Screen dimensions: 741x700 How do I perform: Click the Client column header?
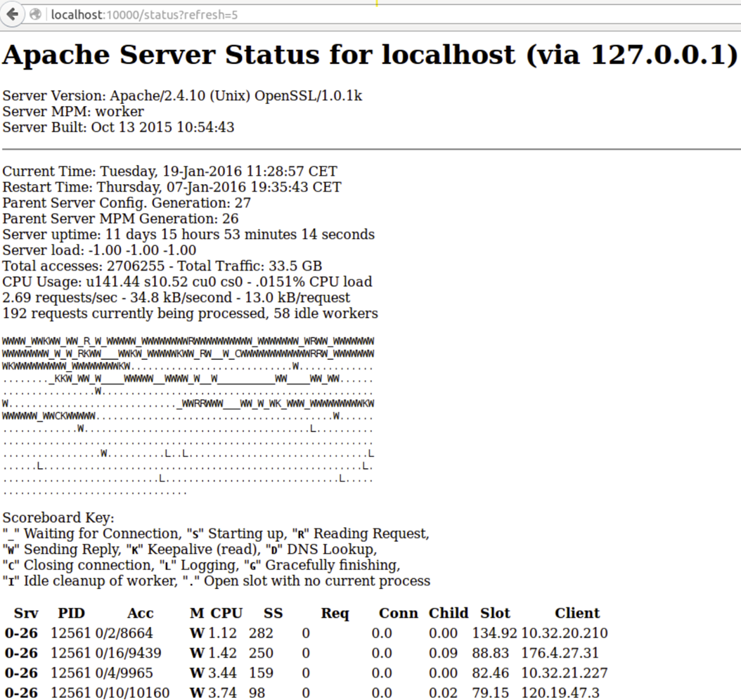(x=576, y=613)
